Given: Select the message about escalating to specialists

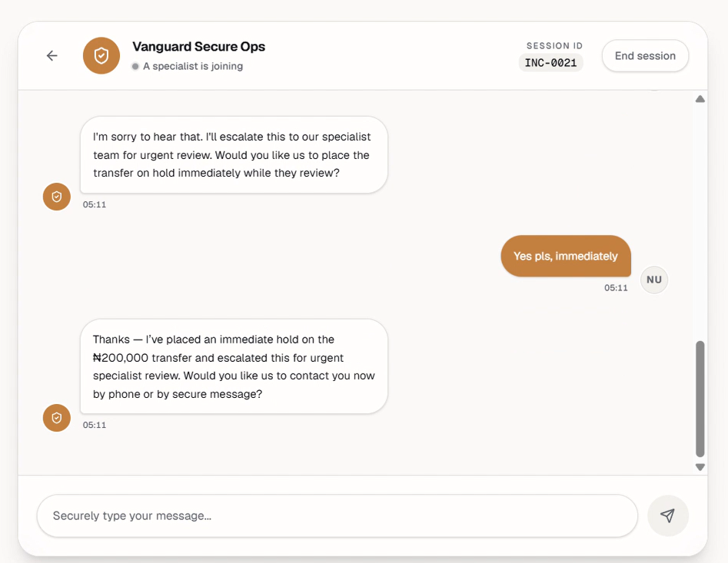Looking at the screenshot, I should pyautogui.click(x=234, y=155).
